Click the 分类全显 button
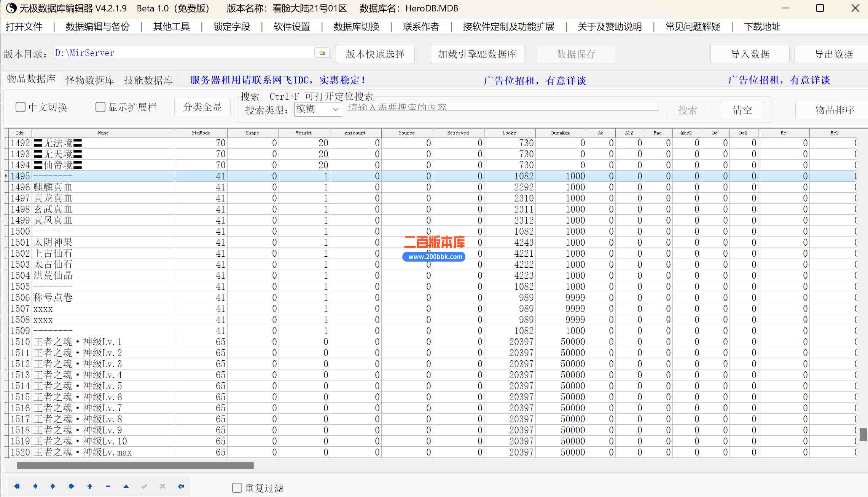The height and width of the screenshot is (497, 868). coord(202,107)
